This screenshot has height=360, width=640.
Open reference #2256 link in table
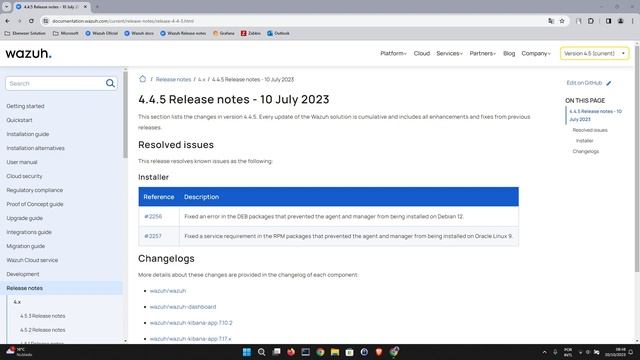(153, 216)
